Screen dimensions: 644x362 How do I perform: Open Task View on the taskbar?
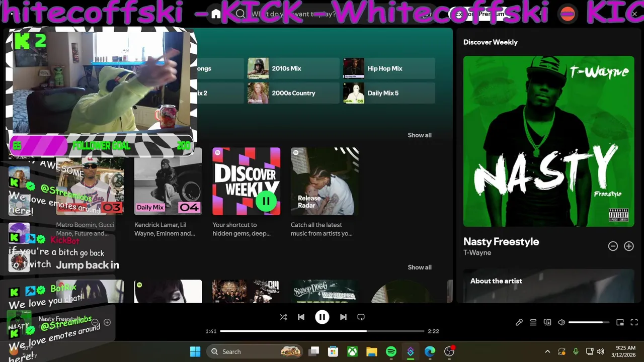314,351
